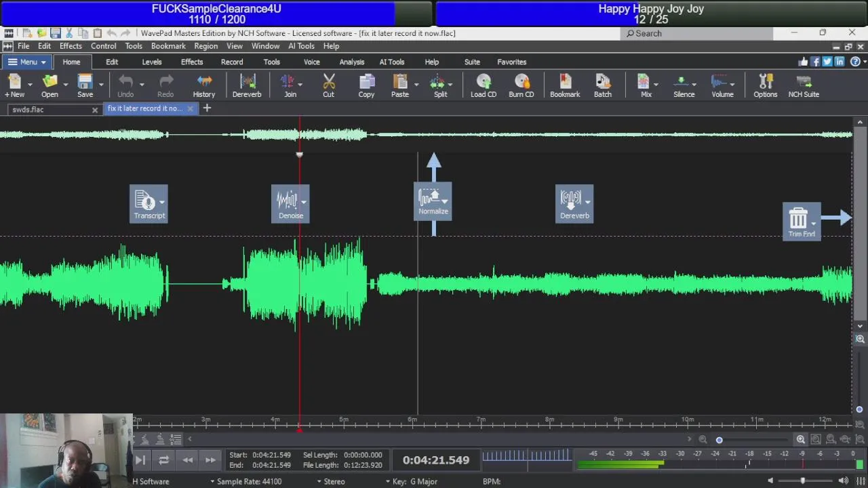Click the overview waveform strip at top

426,135
